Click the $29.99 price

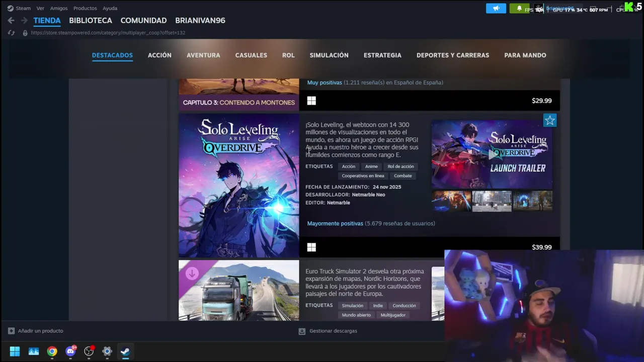tap(542, 101)
